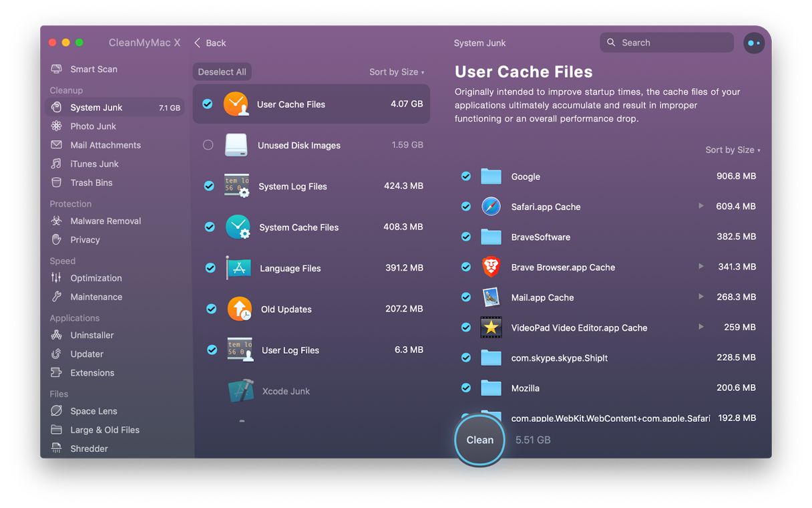Image resolution: width=812 pixels, height=508 pixels.
Task: Uncheck Safari.app Cache checkbox
Action: [x=466, y=207]
